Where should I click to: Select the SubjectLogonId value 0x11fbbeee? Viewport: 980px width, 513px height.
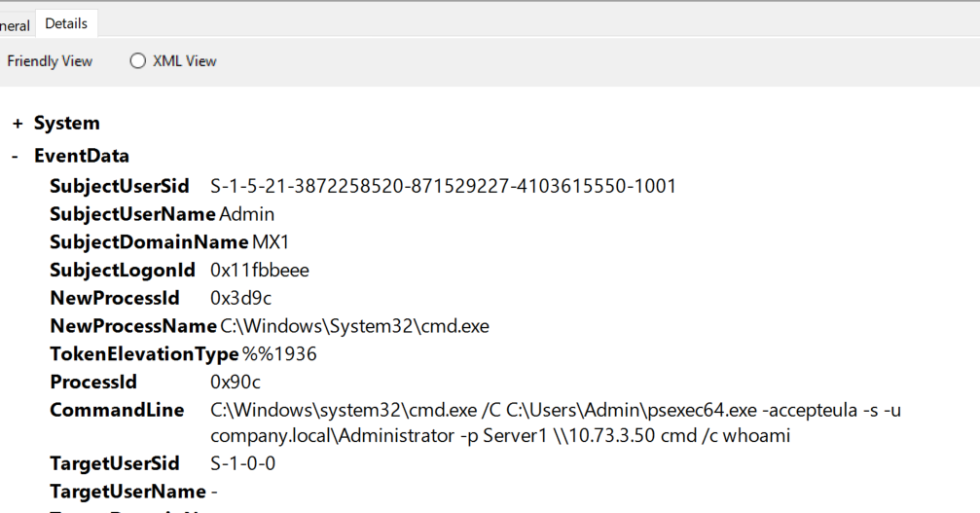click(260, 270)
